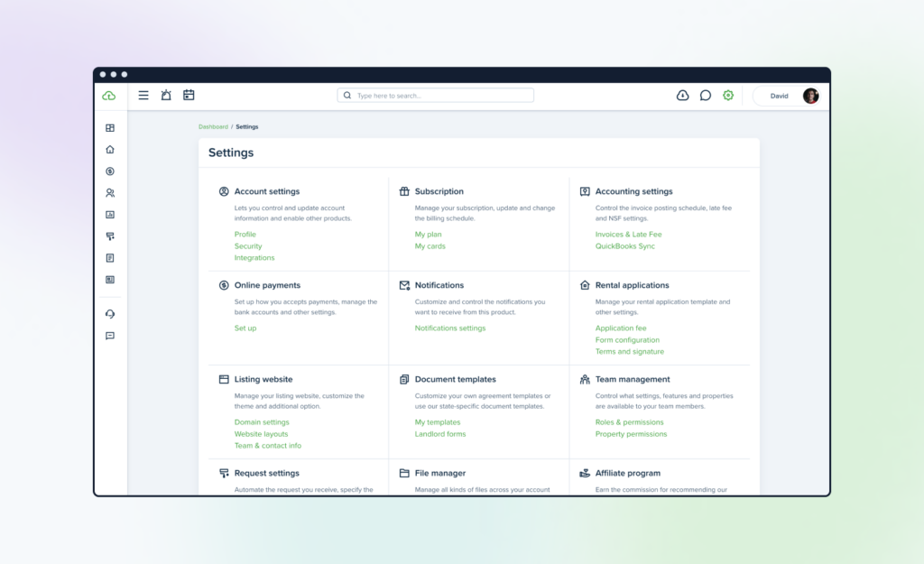Viewport: 924px width, 564px height.
Task: Open the chat bubble icon in header
Action: (x=706, y=96)
